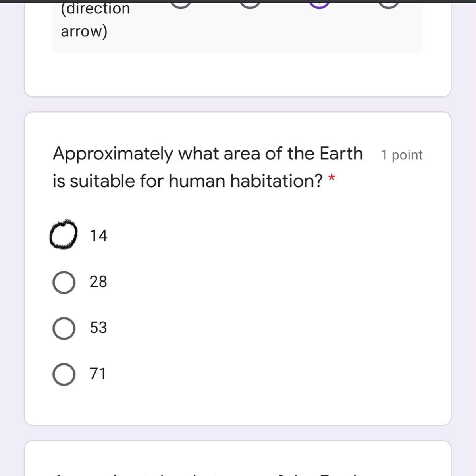Select second radio in direction arrow row

[x=250, y=4]
